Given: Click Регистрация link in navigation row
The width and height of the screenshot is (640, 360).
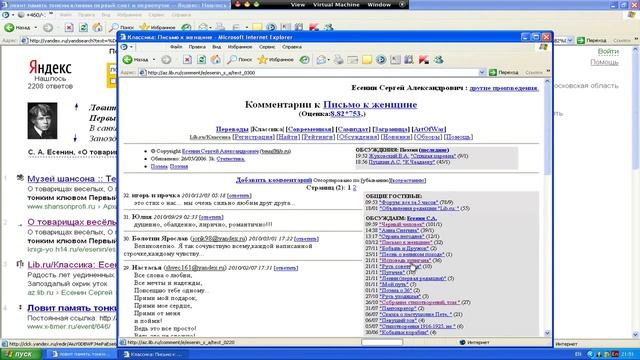Looking at the screenshot, I should tap(253, 137).
